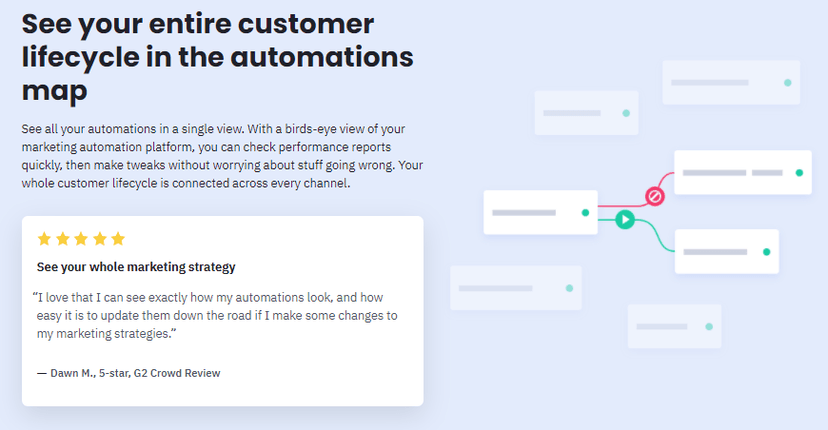Select the white card connected by the green line
This screenshot has width=828, height=430.
pos(727,251)
